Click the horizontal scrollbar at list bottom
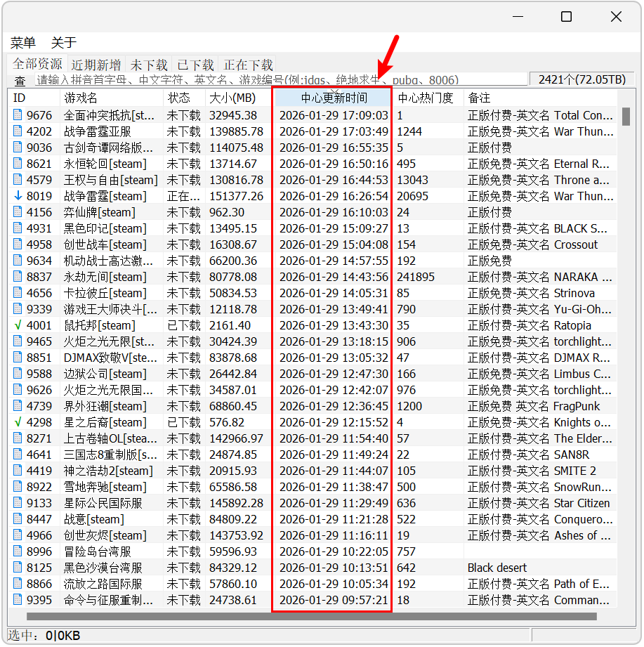The height and width of the screenshot is (647, 644). coord(312,617)
